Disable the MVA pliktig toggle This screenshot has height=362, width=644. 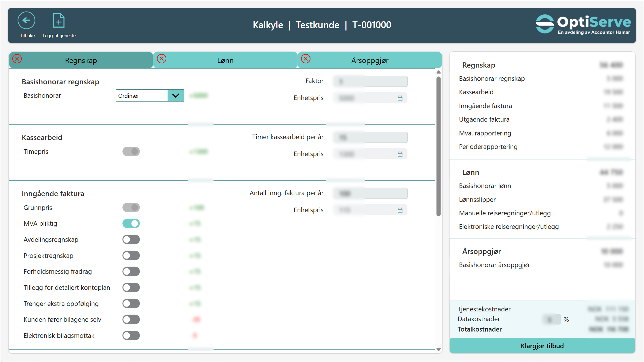point(131,223)
